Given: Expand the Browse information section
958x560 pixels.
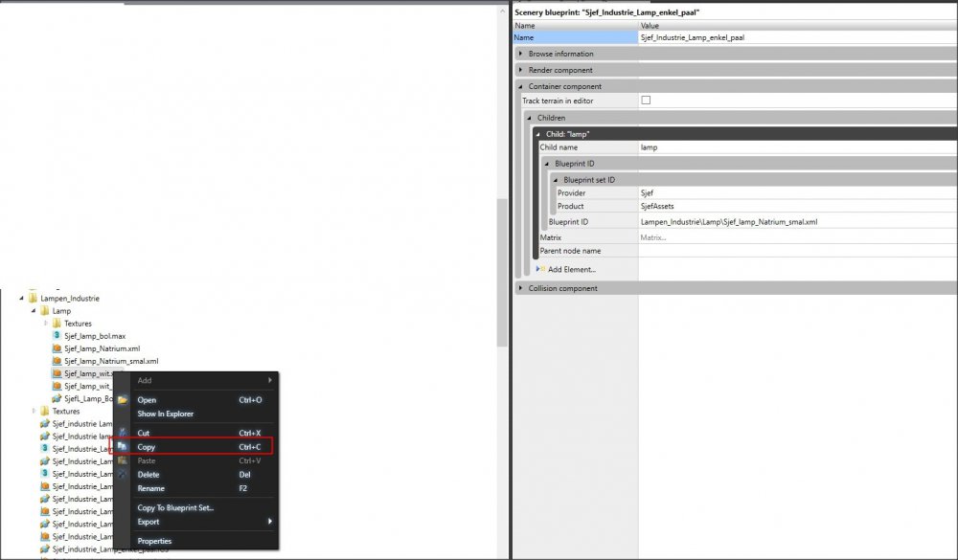Looking at the screenshot, I should 520,54.
